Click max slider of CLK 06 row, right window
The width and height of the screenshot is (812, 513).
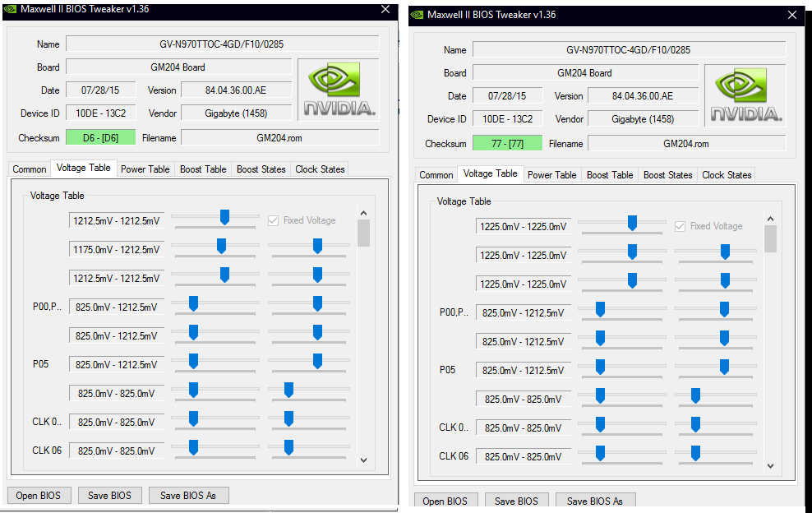coord(695,454)
